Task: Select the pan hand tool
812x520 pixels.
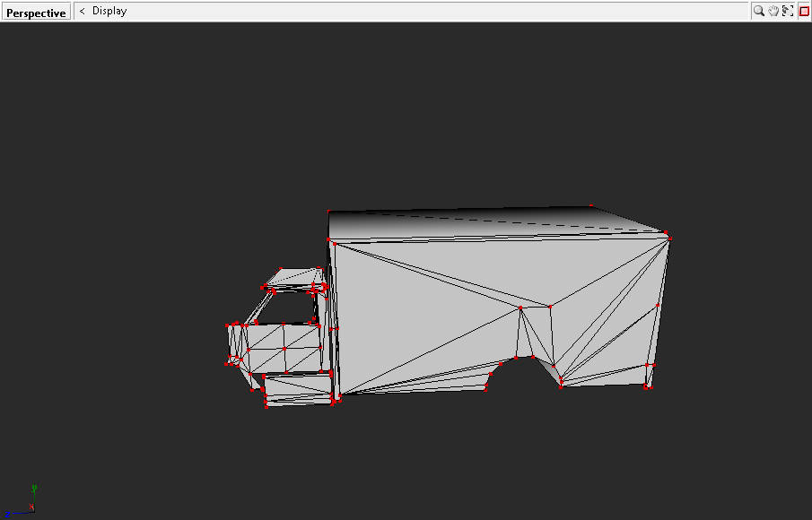Action: click(773, 12)
